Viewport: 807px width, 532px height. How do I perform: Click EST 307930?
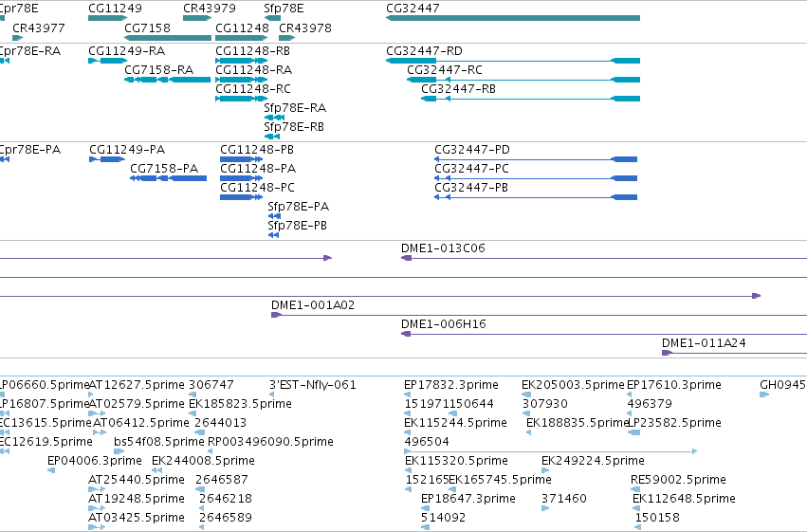point(526,413)
